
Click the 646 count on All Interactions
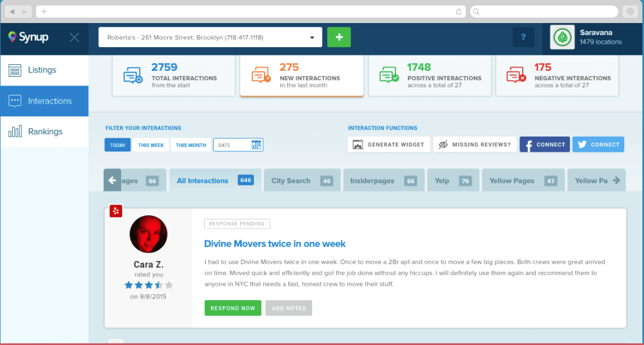pos(246,180)
